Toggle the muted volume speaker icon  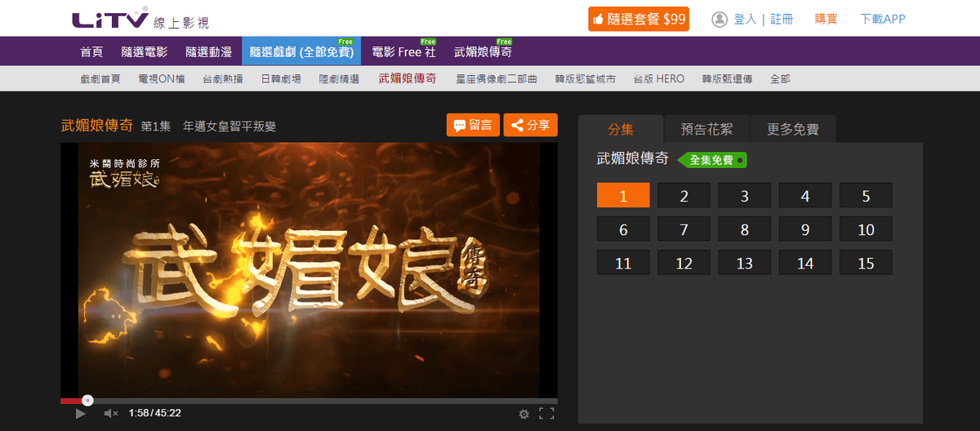pyautogui.click(x=111, y=414)
